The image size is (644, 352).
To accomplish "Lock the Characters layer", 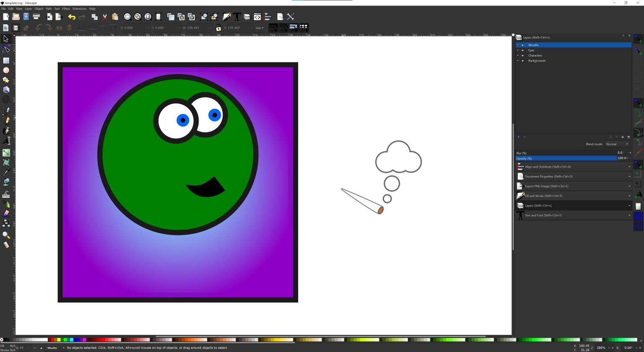I will point(522,55).
